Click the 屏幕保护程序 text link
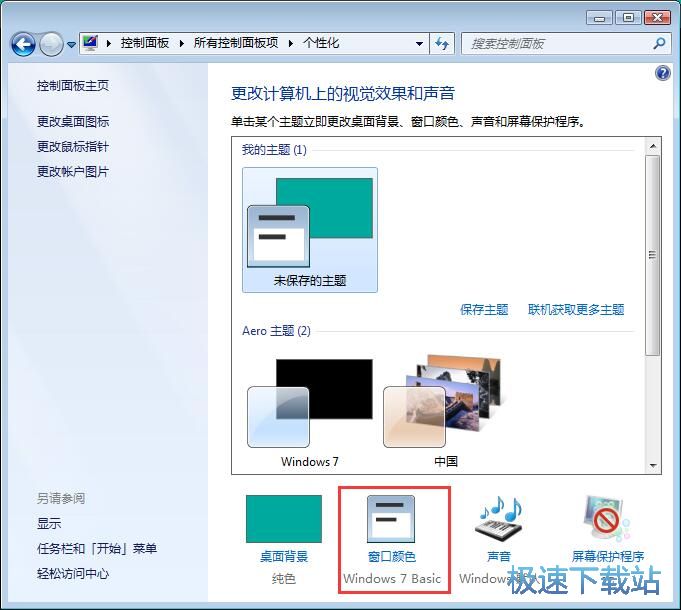This screenshot has height=610, width=681. coord(608,557)
